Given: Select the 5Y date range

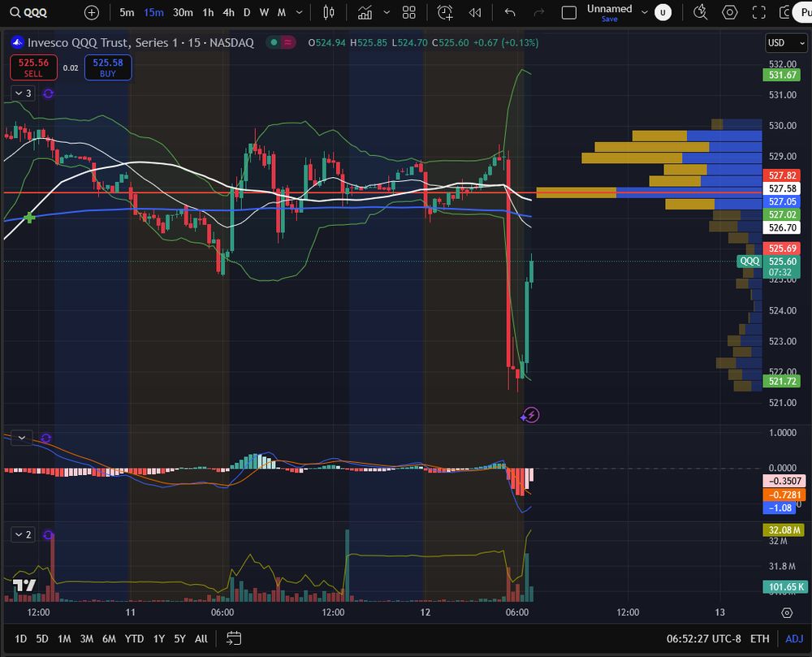Looking at the screenshot, I should (x=179, y=639).
